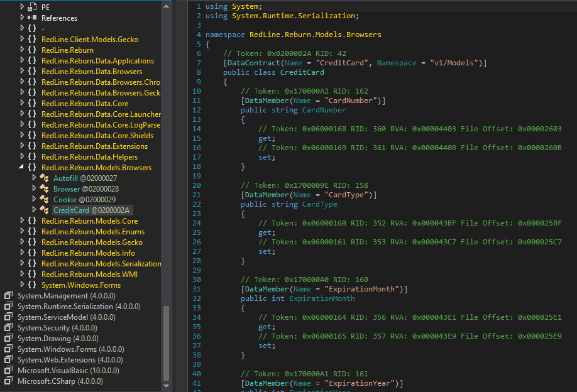Click code line number 30
Image resolution: width=577 pixels, height=392 pixels.
click(196, 280)
